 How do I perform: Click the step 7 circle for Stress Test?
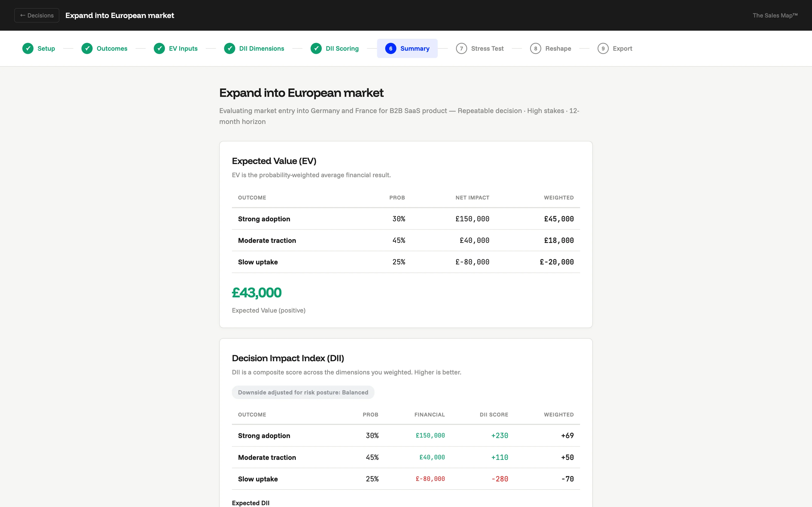point(461,48)
